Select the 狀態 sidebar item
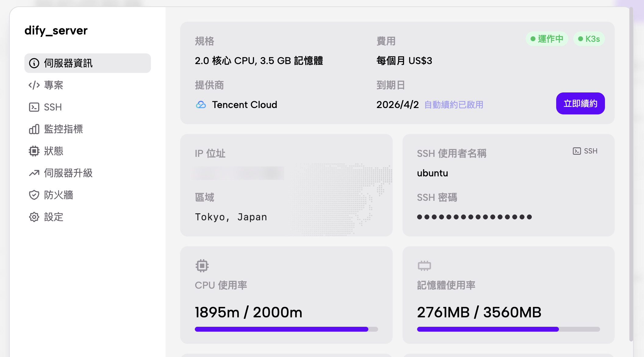This screenshot has height=357, width=644. [x=88, y=151]
